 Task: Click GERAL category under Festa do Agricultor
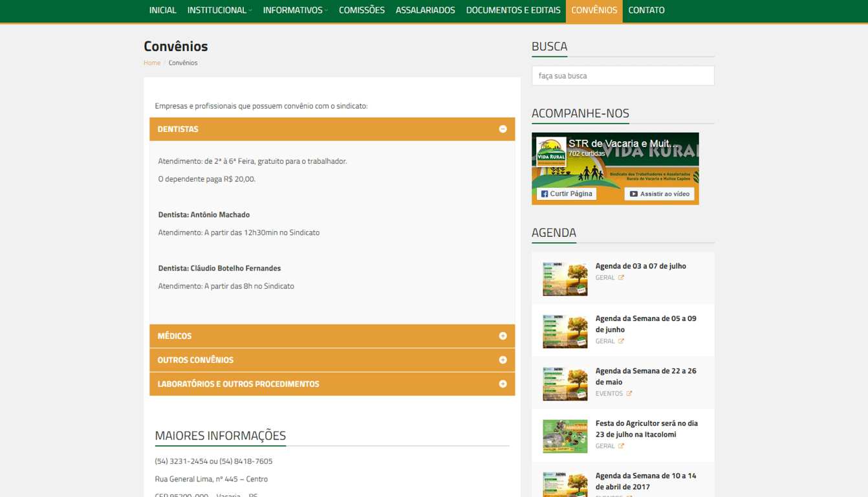[605, 446]
